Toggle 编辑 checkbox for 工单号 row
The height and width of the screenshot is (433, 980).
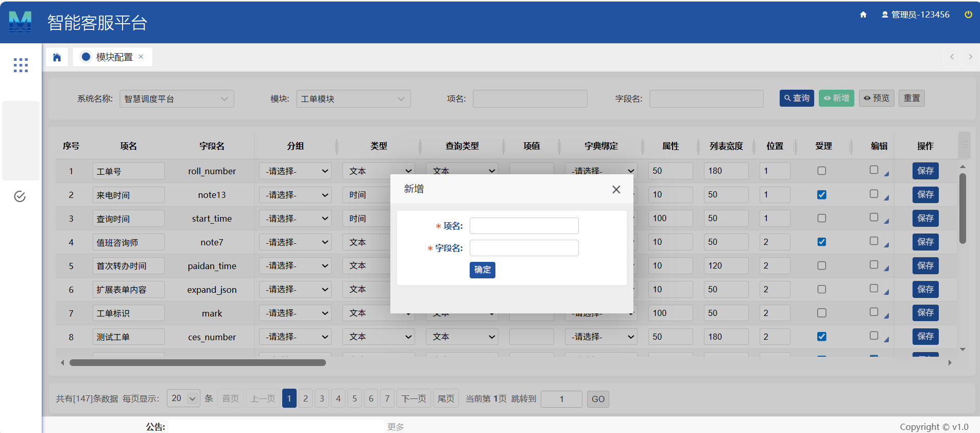click(x=874, y=170)
